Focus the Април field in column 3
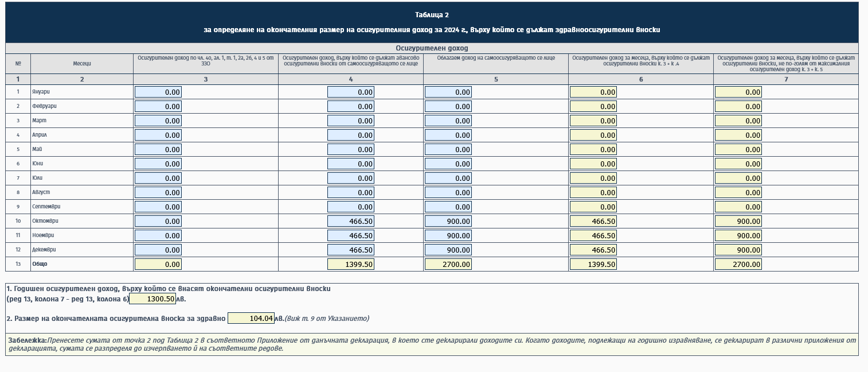This screenshot has height=372, width=868. 158,135
